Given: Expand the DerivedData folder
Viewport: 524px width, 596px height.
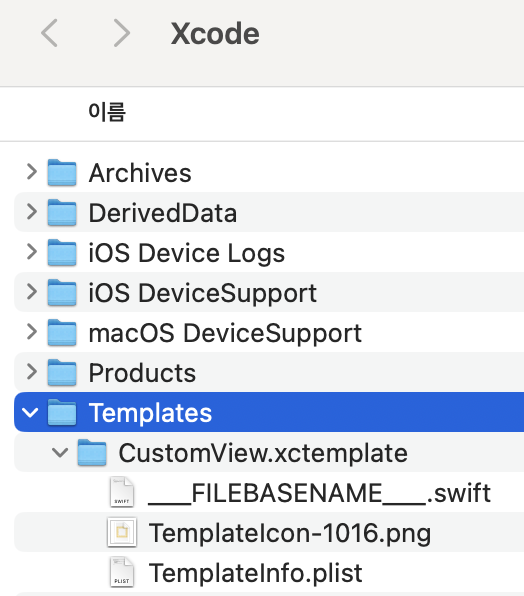Looking at the screenshot, I should pyautogui.click(x=32, y=212).
